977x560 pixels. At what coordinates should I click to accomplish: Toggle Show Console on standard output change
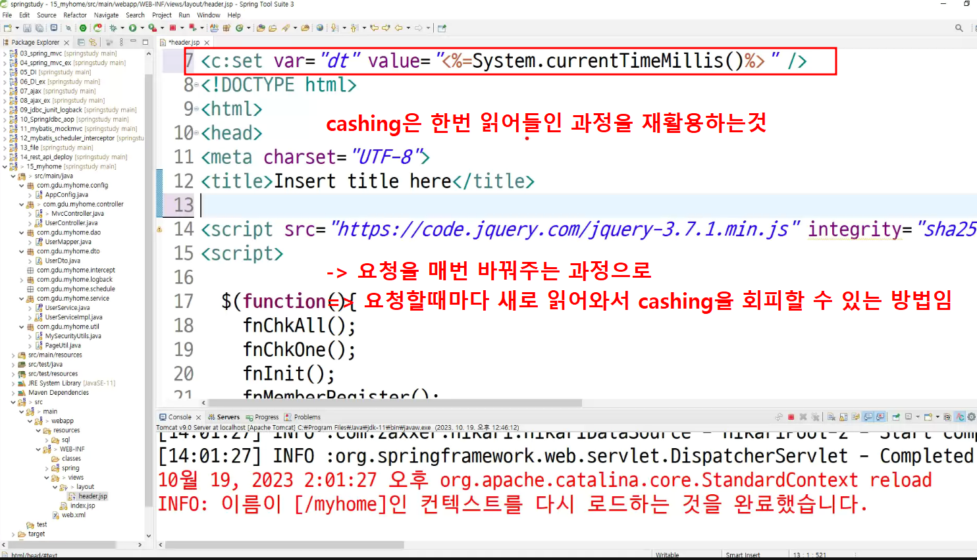[x=868, y=417]
